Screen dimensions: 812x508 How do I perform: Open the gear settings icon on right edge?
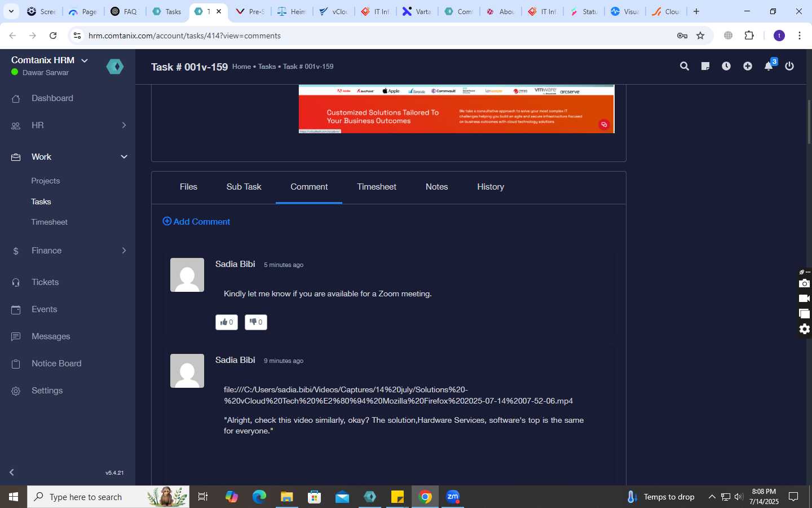click(x=805, y=329)
